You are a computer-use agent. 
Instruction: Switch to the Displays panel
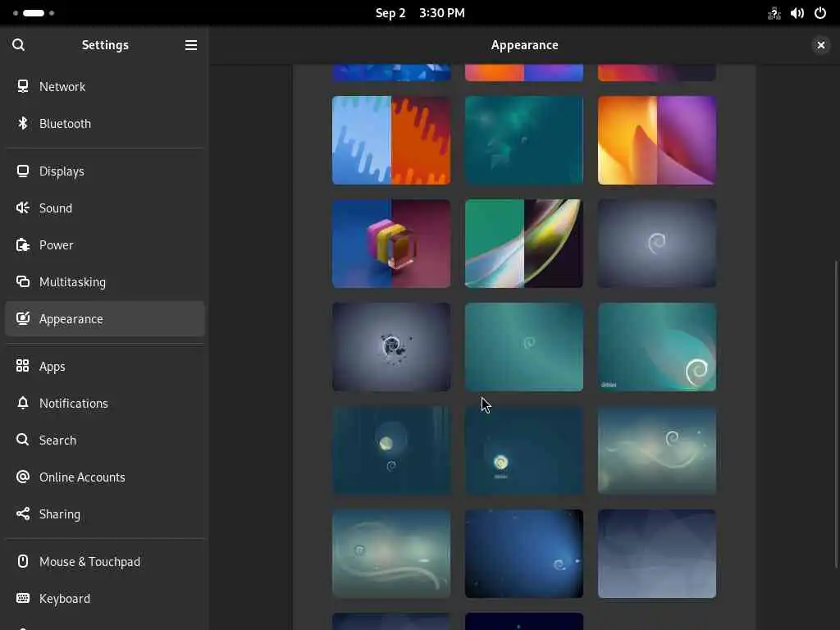pyautogui.click(x=105, y=171)
